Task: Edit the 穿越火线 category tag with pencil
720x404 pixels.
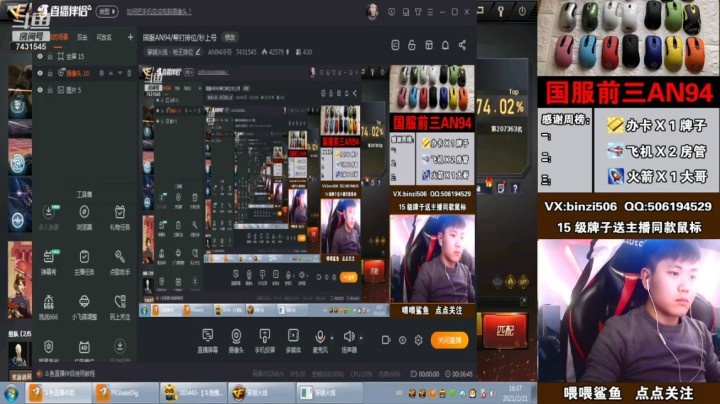Action: 198,52
